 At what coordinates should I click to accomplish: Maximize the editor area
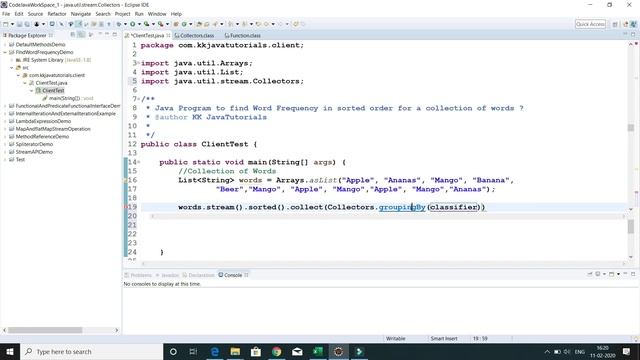tap(633, 35)
